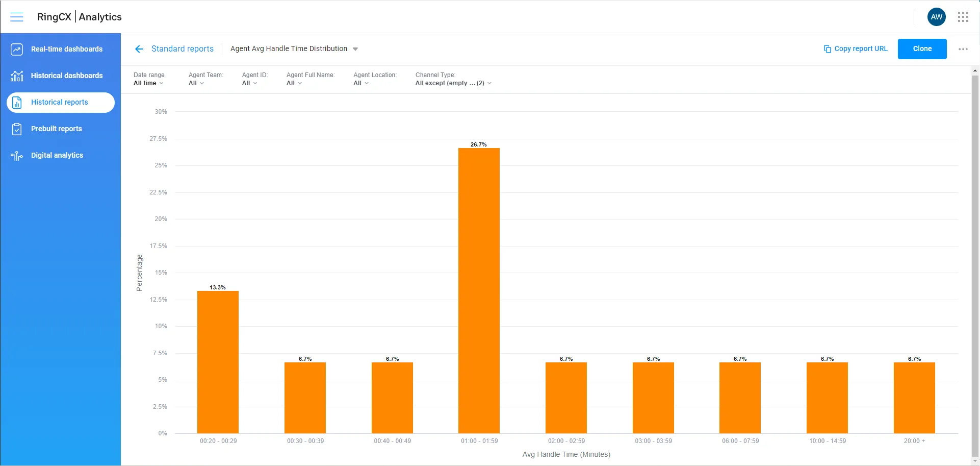980x466 pixels.
Task: Open the more options ellipsis menu
Action: [963, 49]
